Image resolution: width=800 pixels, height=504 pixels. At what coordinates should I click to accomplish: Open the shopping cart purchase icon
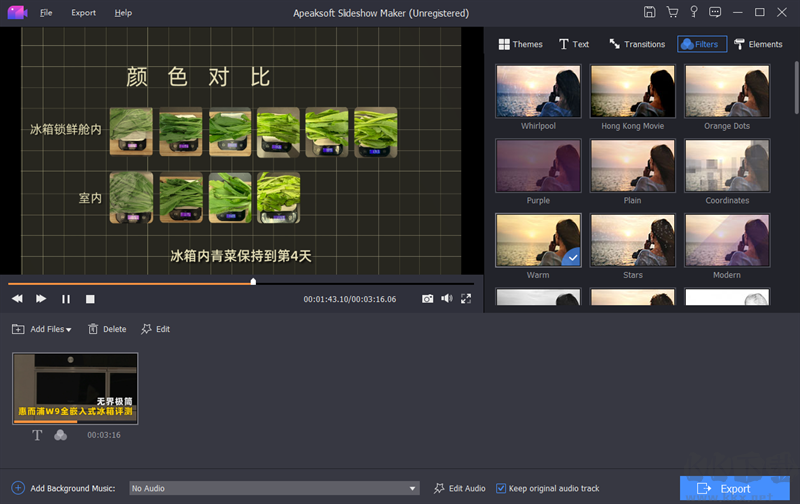(672, 12)
